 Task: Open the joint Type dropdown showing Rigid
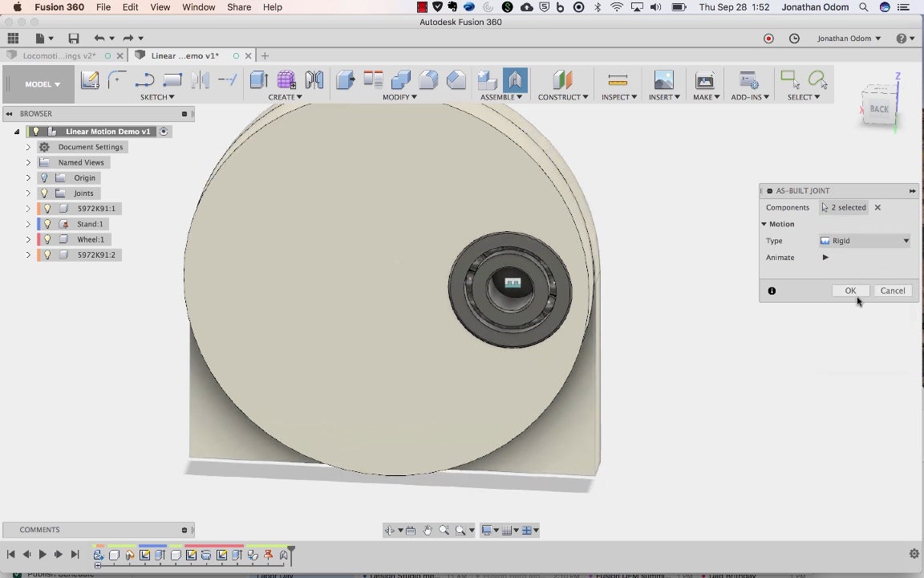pos(865,241)
